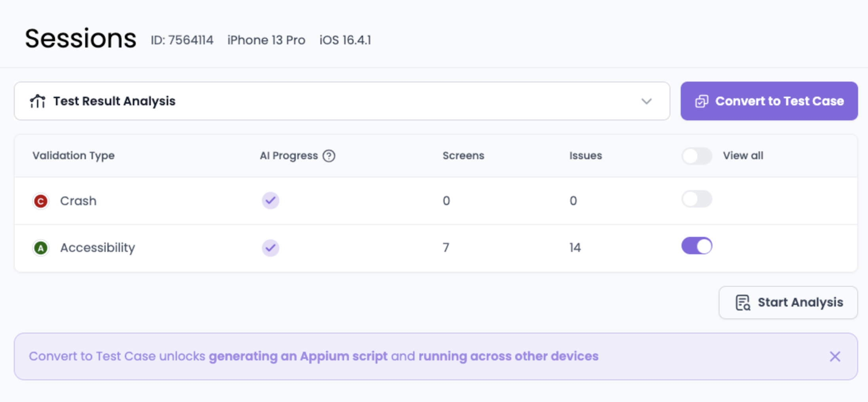Click the red Crash C badge icon

[x=40, y=201]
